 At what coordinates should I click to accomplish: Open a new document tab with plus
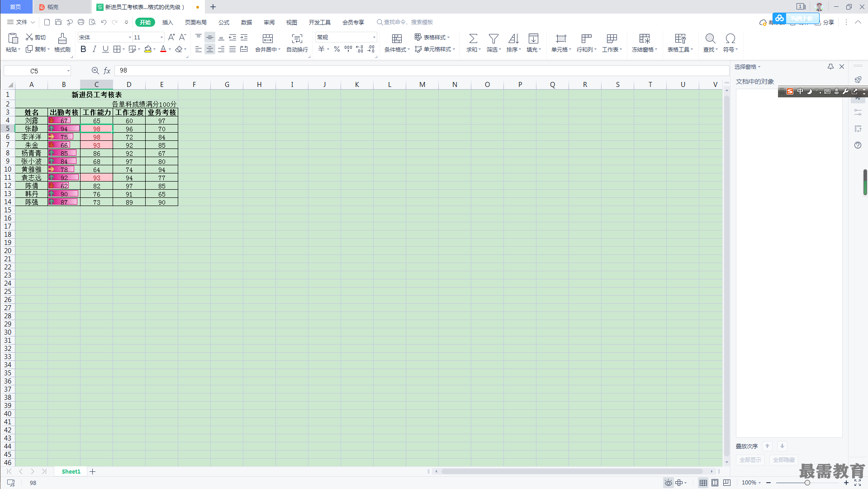click(x=213, y=7)
